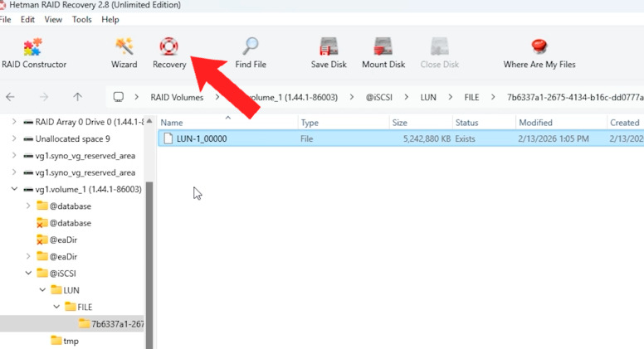
Task: Sort by Modified column header
Action: point(561,122)
